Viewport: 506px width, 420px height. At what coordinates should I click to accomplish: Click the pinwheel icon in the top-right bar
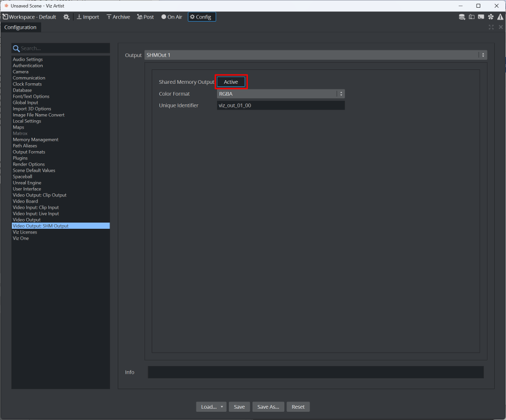[x=491, y=17]
